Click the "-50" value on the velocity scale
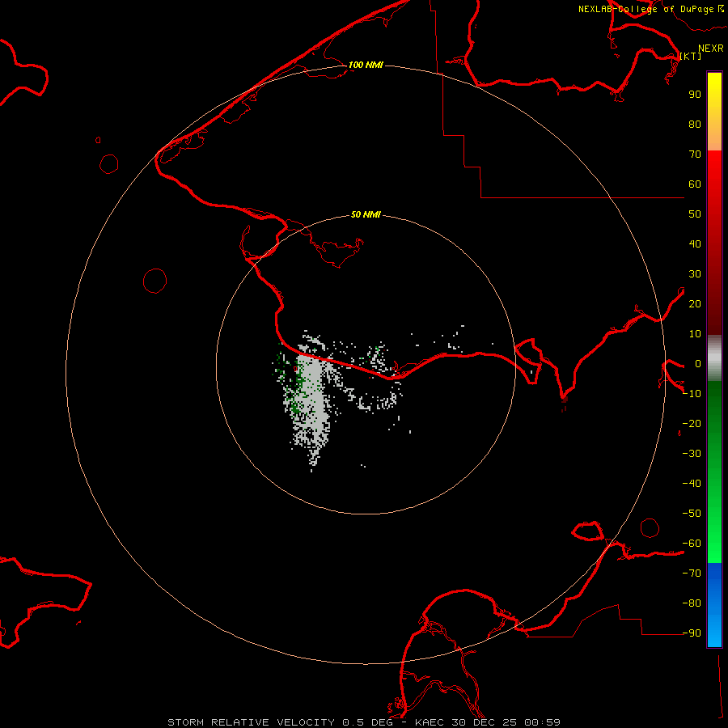Screen dimensions: 728x728 tap(692, 514)
